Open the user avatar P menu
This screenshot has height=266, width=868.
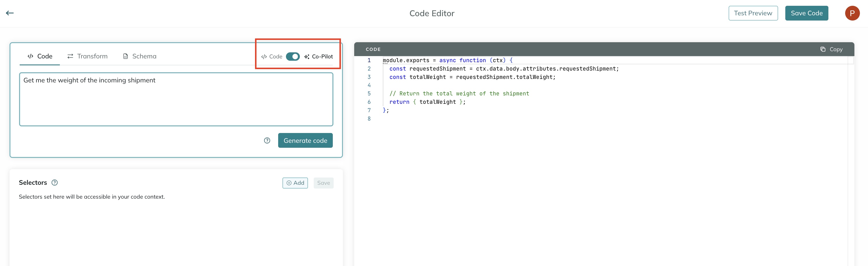[x=852, y=13]
